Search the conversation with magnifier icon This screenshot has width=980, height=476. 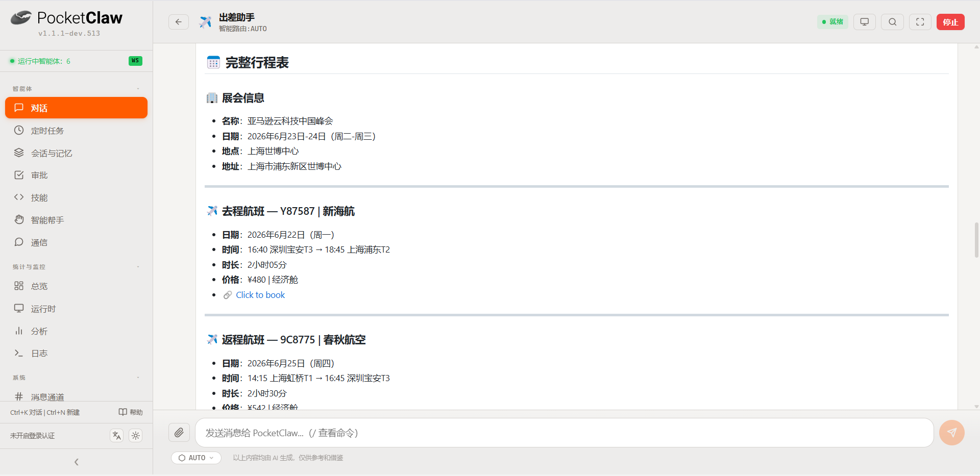point(893,22)
